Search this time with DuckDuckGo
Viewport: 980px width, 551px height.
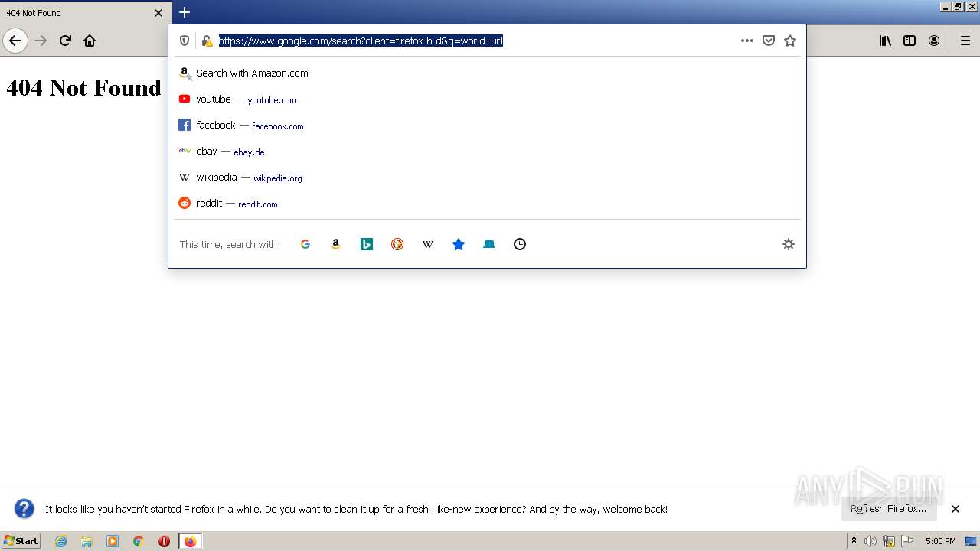pos(397,244)
